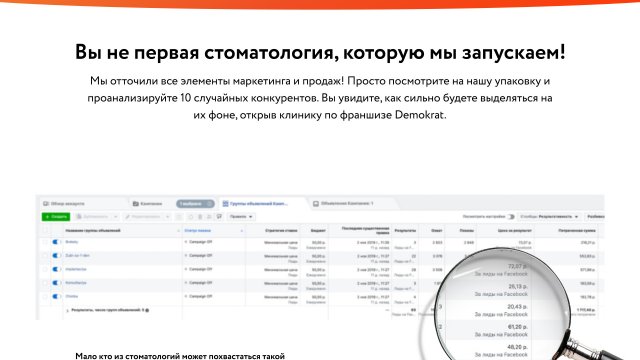Tick the select-all checkbox in the table header

pos(45,231)
